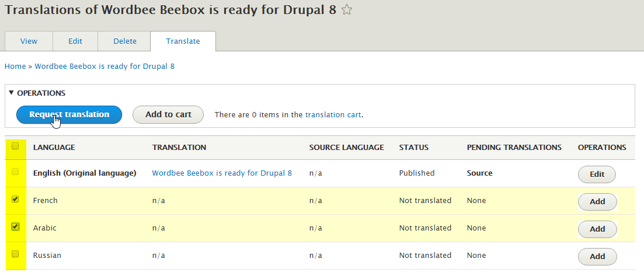Image resolution: width=644 pixels, height=276 pixels.
Task: Click the star favorite icon beside title
Action: 347,10
